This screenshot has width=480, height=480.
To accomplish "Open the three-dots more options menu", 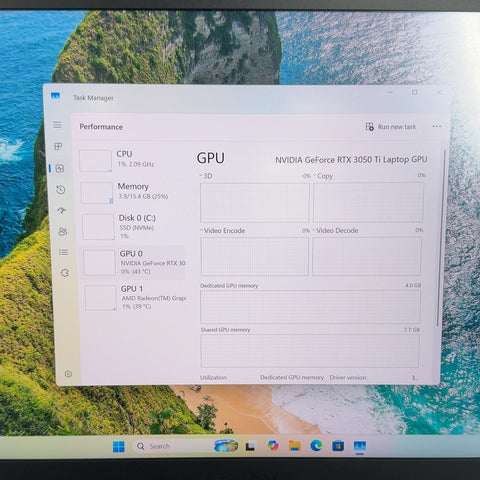I will tap(437, 126).
